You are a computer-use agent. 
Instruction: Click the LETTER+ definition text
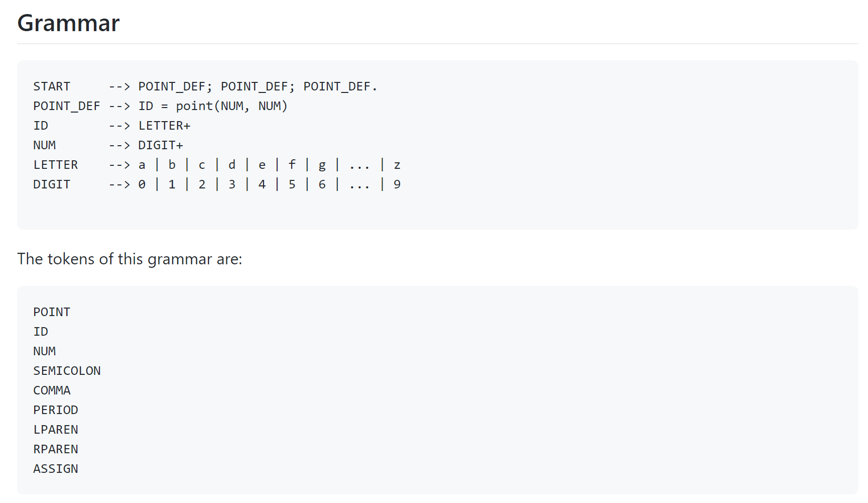164,126
